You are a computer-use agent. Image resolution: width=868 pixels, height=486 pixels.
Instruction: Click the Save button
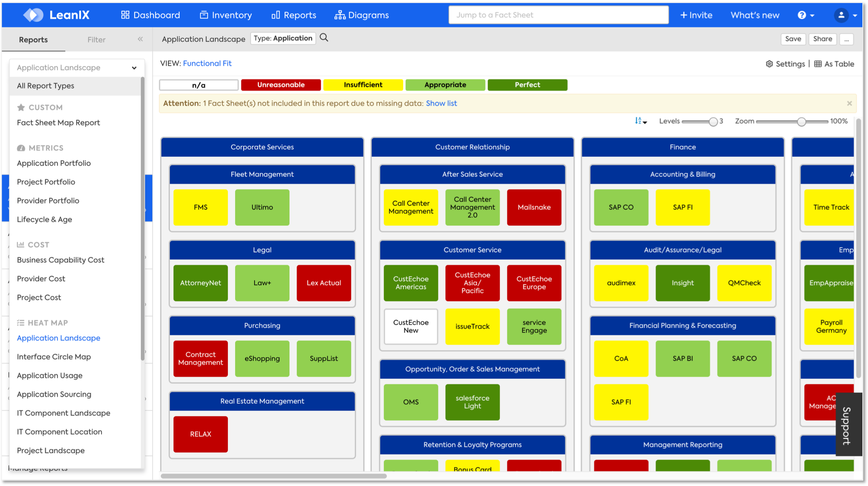(x=793, y=39)
